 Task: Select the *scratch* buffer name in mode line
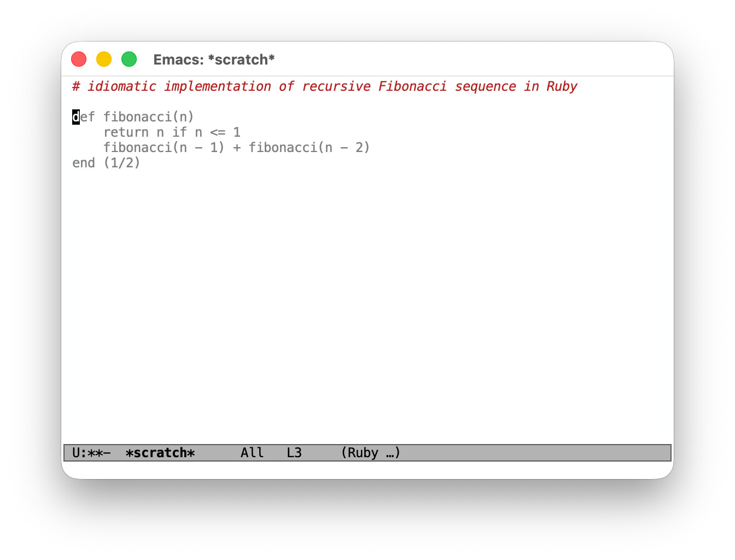point(160,452)
